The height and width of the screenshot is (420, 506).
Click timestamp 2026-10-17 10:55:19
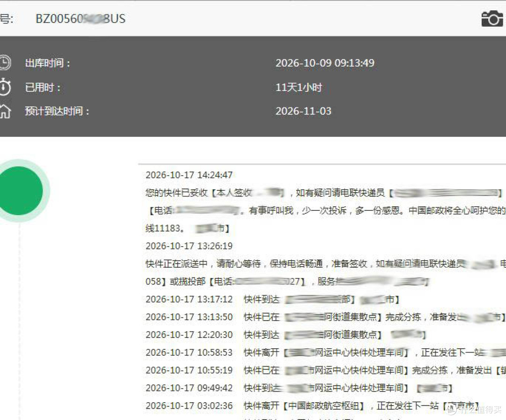tap(189, 370)
